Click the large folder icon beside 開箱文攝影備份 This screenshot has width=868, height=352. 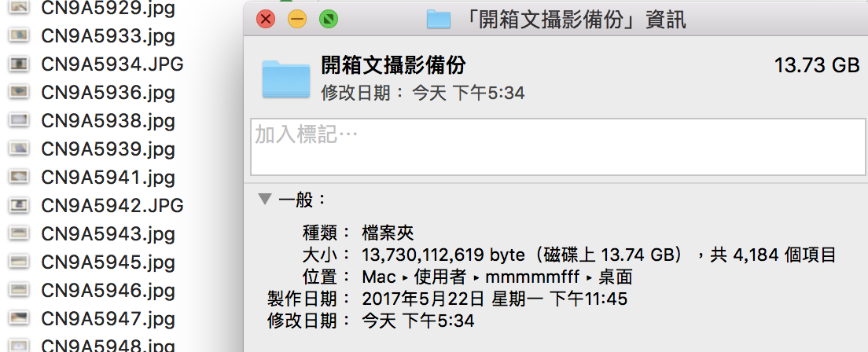[x=286, y=79]
